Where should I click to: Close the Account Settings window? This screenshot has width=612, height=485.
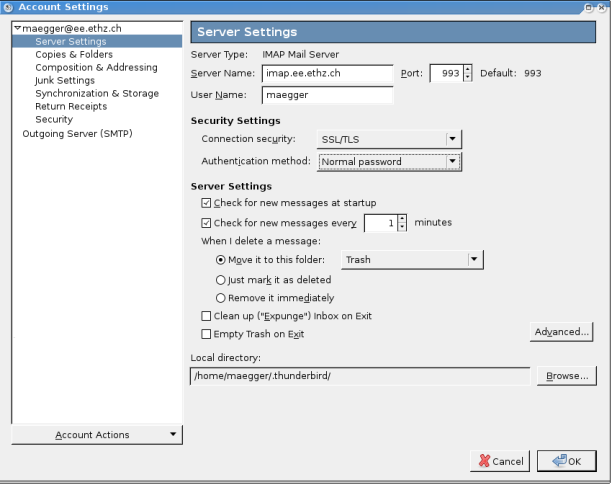point(601,7)
